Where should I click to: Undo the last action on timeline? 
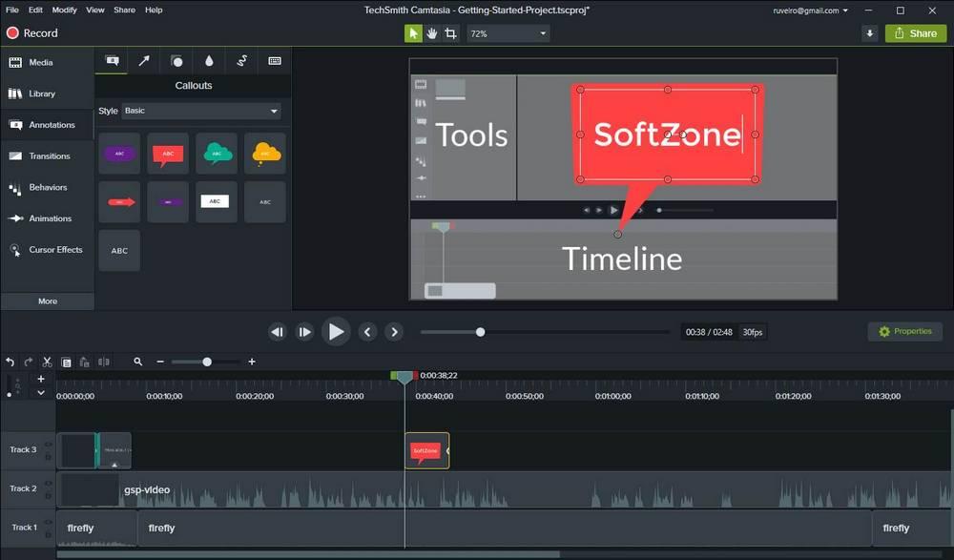pos(10,362)
